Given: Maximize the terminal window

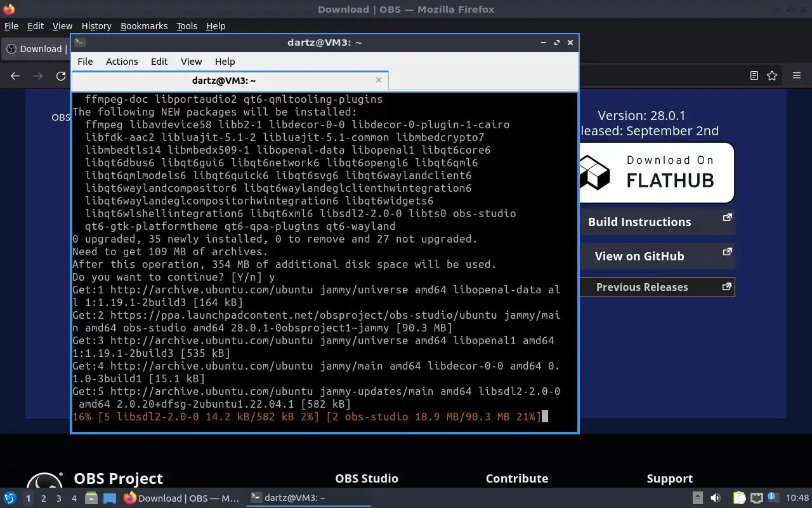Looking at the screenshot, I should 557,43.
